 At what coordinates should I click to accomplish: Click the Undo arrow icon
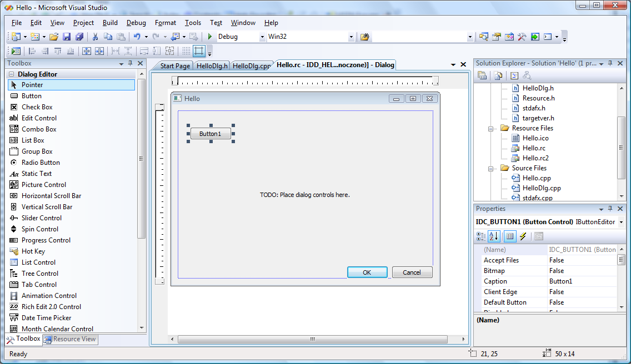(x=137, y=37)
